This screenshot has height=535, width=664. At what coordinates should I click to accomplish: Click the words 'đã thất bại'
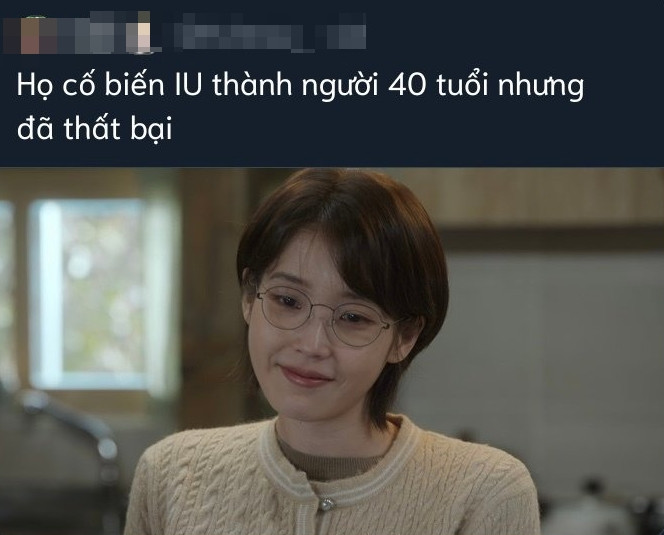click(x=94, y=128)
